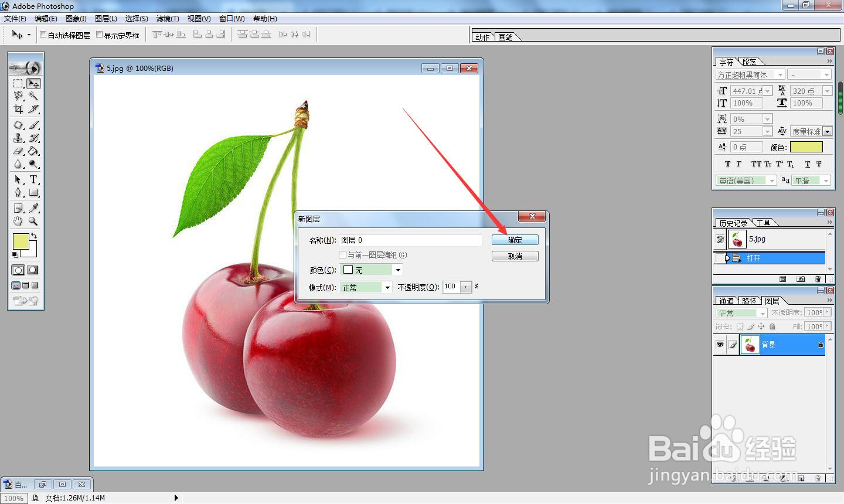Click the layer name input field
844x504 pixels.
tap(410, 240)
